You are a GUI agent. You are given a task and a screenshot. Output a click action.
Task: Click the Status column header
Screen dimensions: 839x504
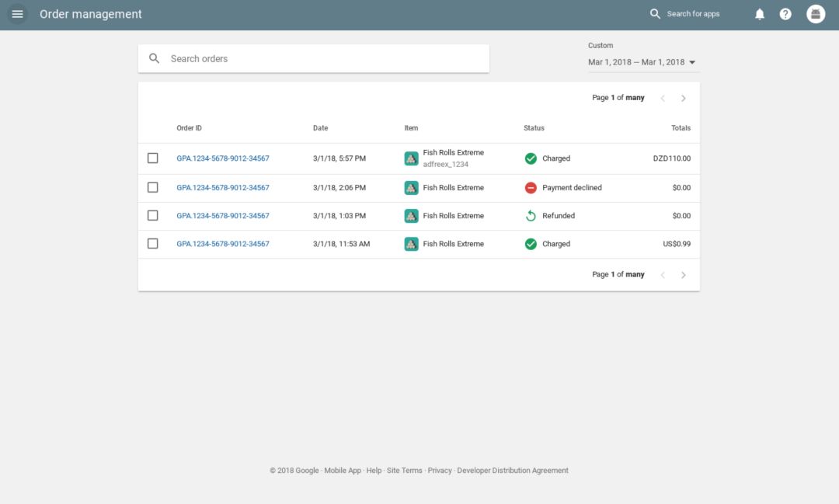pos(534,128)
